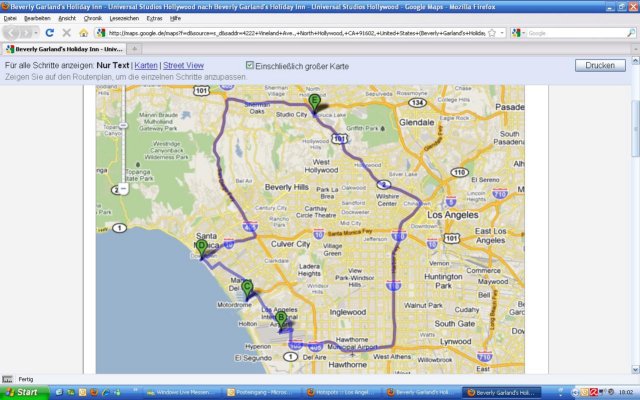Open the Hilfe menu

(176, 18)
